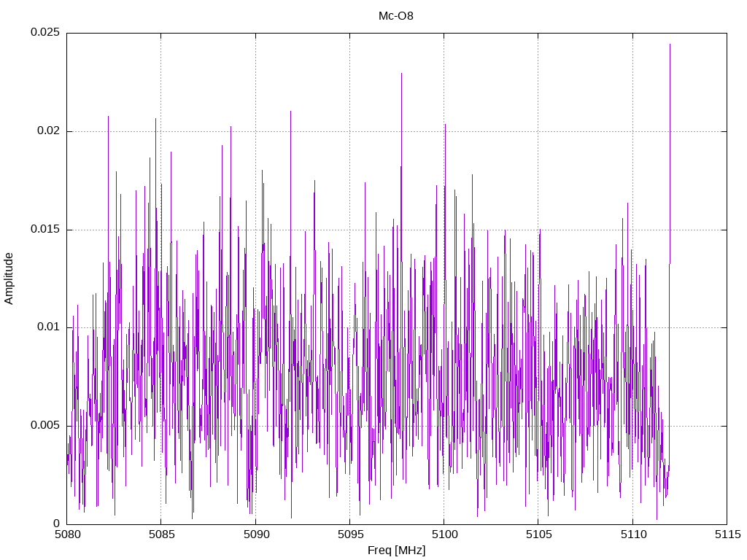
Task: Click the y-axis tick label 0.015
Action: pyautogui.click(x=45, y=229)
